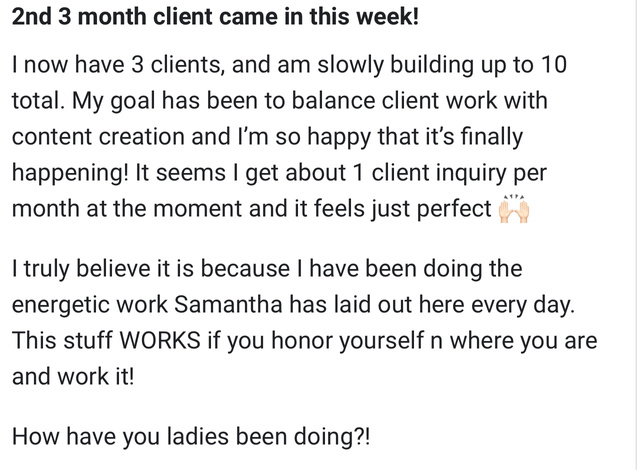Click the word 'happening!' in the first paragraph
Image resolution: width=637 pixels, height=470 pixels.
pos(70,173)
